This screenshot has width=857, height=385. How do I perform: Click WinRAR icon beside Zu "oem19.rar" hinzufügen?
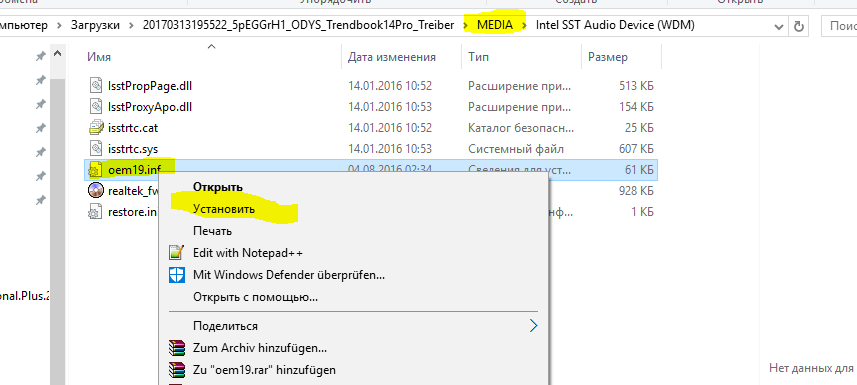pyautogui.click(x=177, y=370)
